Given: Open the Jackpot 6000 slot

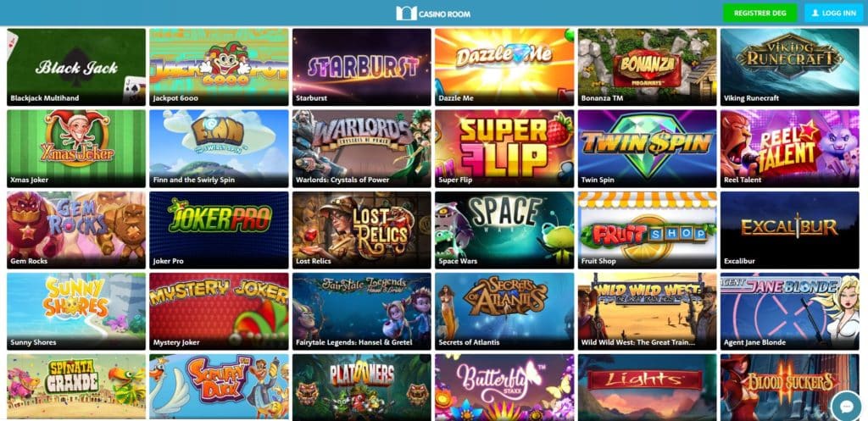Looking at the screenshot, I should (219, 67).
